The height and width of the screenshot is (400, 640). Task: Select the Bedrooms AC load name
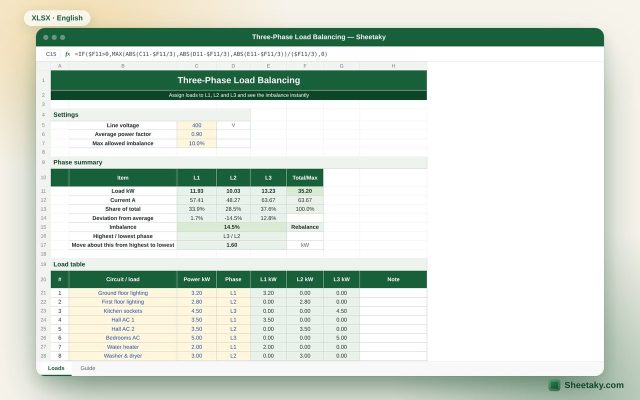tap(123, 338)
